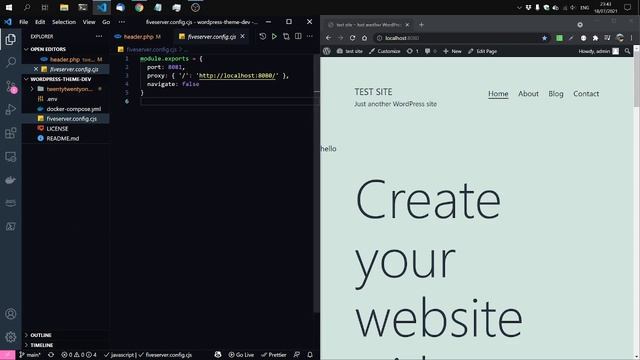The image size is (640, 360).
Task: Click the Blog nav link
Action: tap(556, 93)
